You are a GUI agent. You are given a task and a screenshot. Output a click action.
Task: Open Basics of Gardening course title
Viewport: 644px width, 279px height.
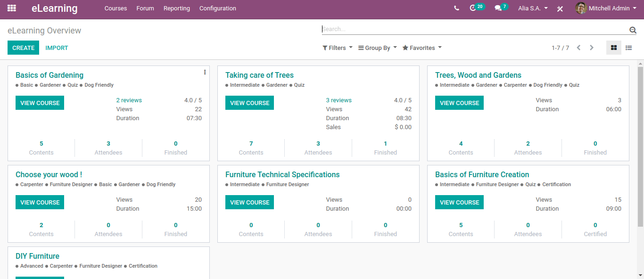point(50,75)
